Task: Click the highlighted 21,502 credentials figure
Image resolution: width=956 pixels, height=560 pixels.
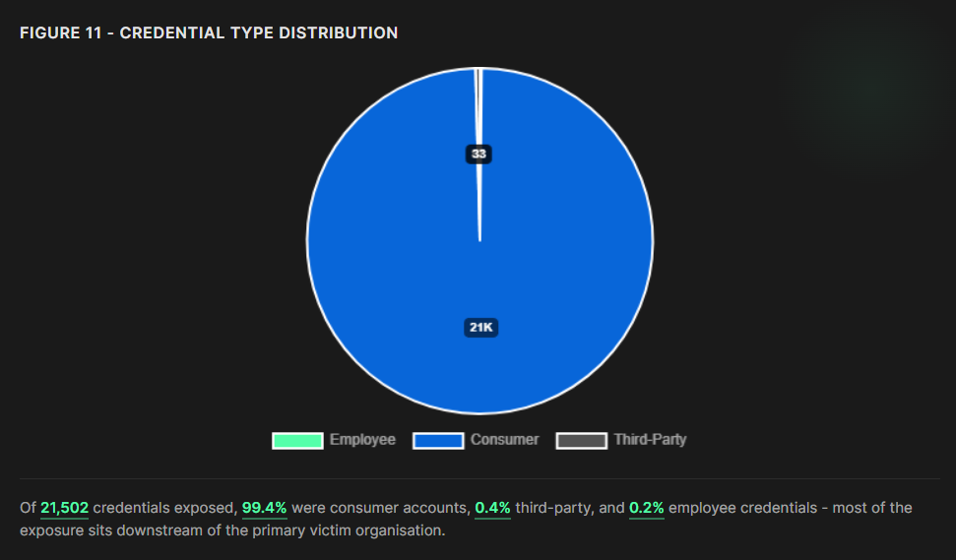Action: [65, 508]
